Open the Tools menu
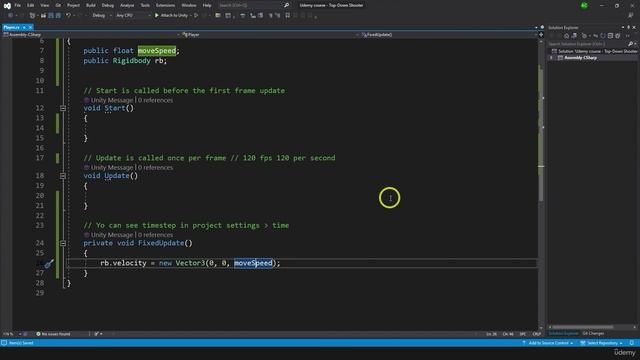This screenshot has height=360, width=640. pyautogui.click(x=145, y=5)
